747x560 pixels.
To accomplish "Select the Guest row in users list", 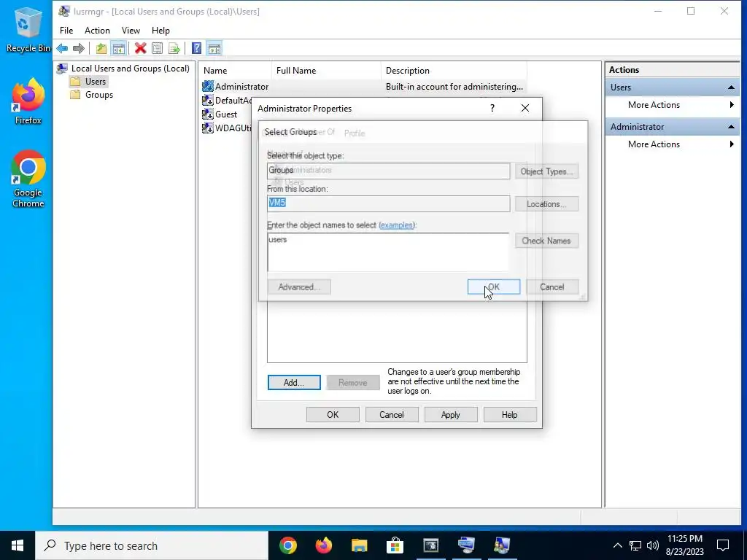I will click(x=226, y=114).
